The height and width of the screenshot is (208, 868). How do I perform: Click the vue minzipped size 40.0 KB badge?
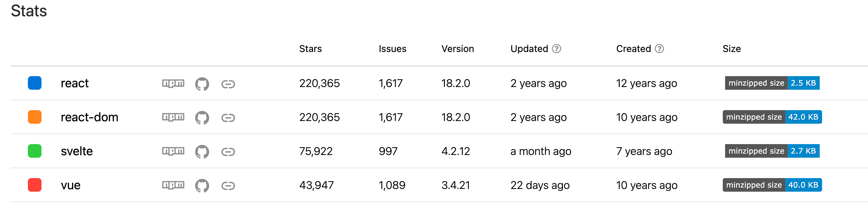coord(772,185)
